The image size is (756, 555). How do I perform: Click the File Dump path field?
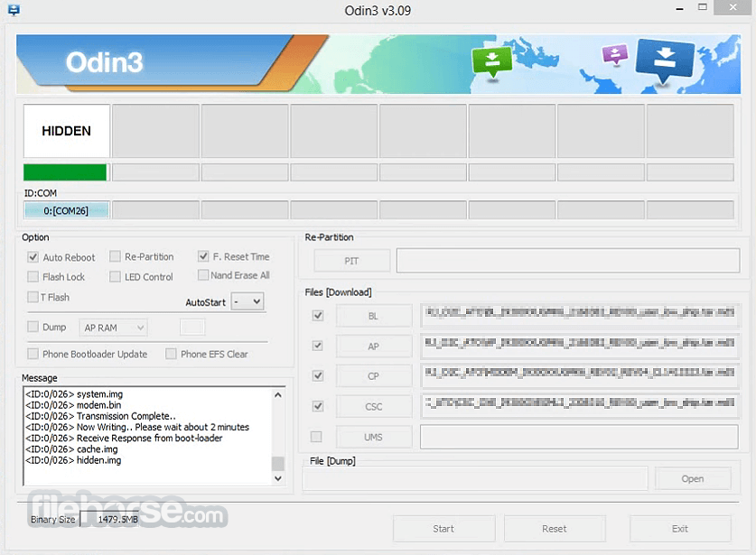pos(475,479)
